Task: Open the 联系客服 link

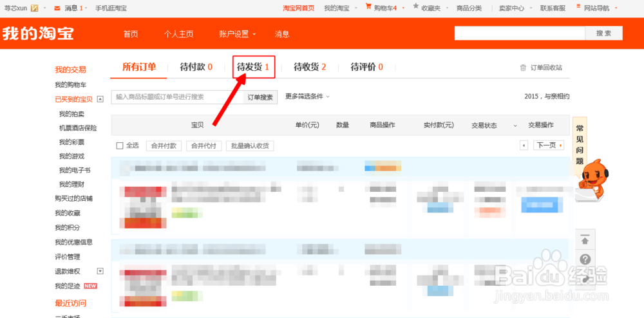Action: 553,8
